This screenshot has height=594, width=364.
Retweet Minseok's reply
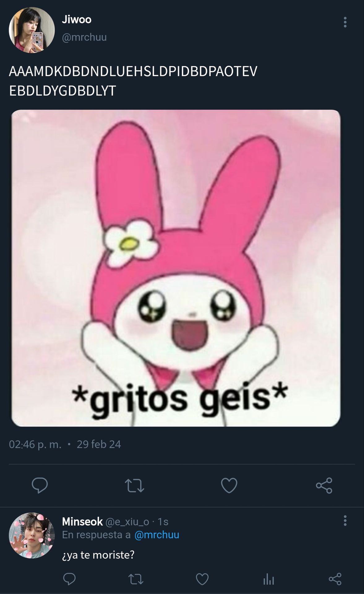pos(136,579)
